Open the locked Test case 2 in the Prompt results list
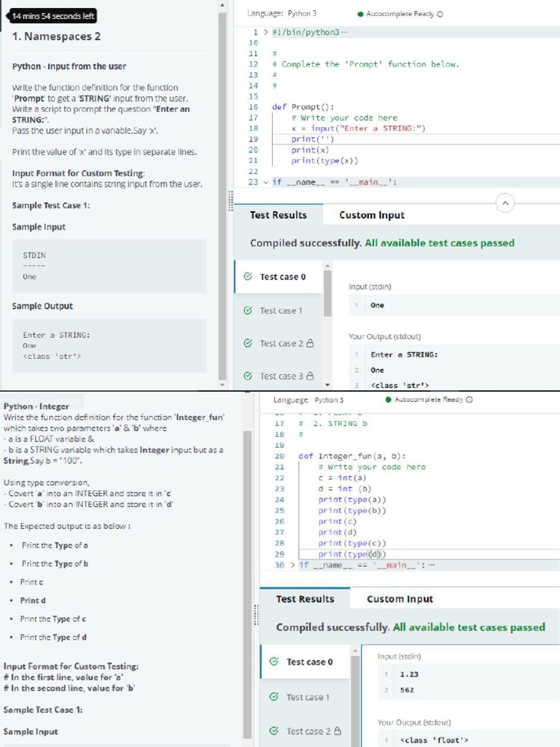Image resolution: width=560 pixels, height=747 pixels. point(281,344)
